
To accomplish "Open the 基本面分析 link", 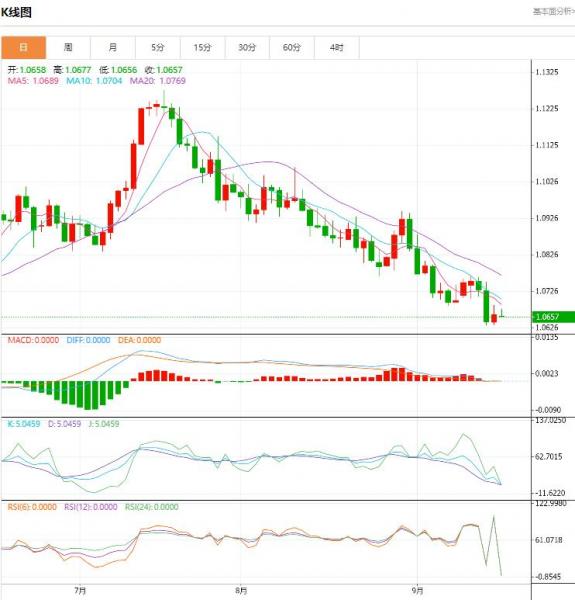I will (554, 11).
